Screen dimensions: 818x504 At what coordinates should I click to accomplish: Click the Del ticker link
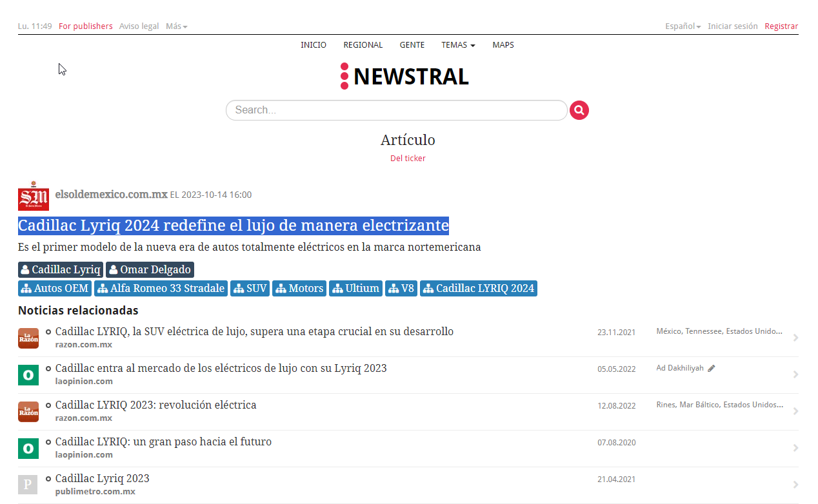(x=408, y=159)
